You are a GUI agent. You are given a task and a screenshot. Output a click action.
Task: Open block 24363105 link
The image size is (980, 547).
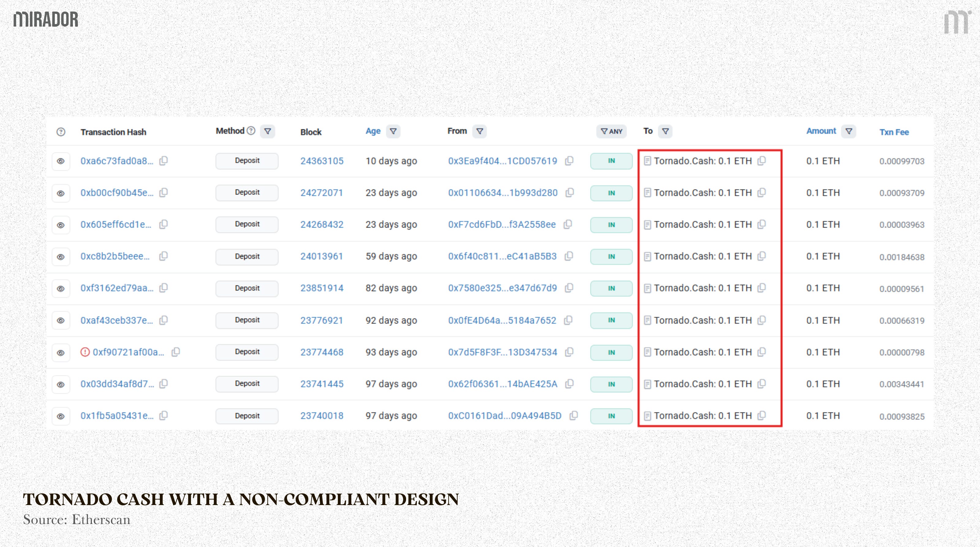[322, 161]
